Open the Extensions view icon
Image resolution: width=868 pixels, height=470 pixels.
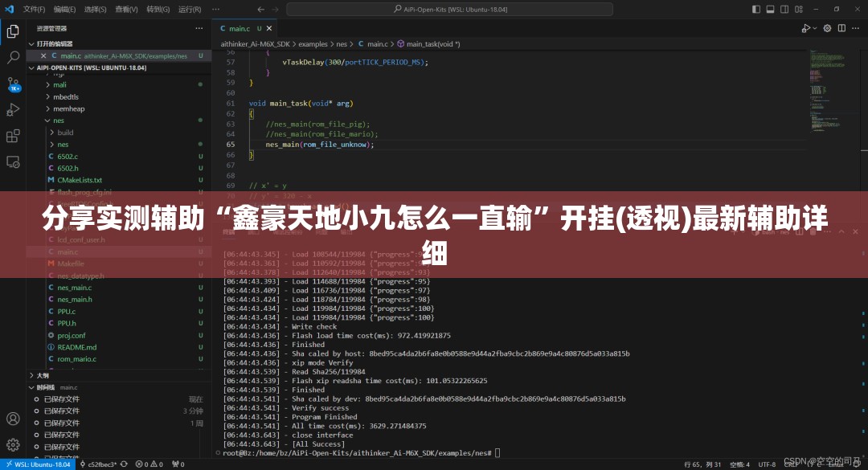13,136
